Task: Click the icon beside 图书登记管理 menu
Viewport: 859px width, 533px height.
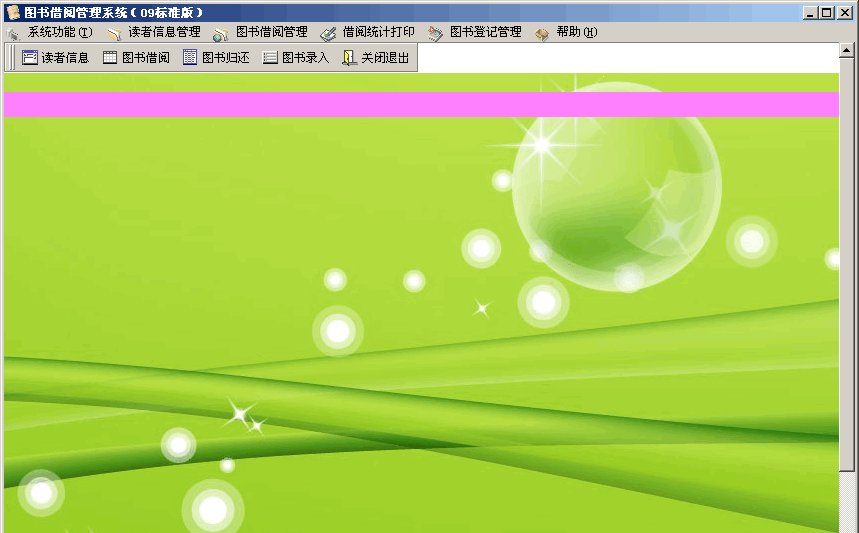Action: click(x=436, y=34)
